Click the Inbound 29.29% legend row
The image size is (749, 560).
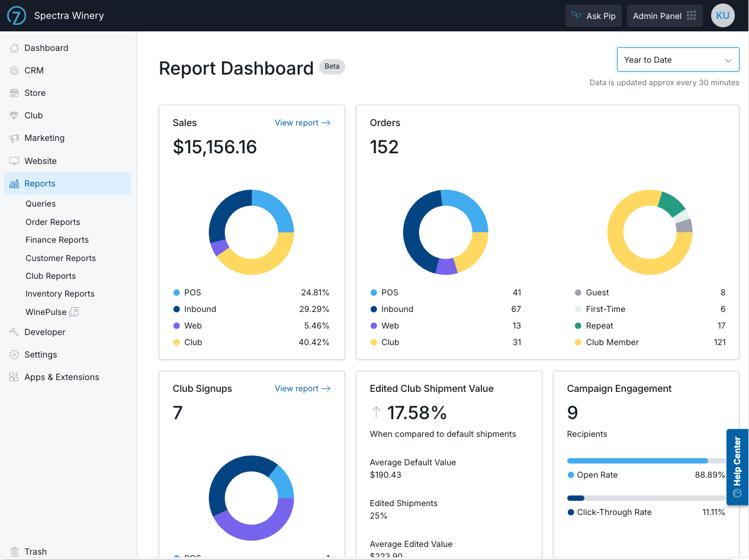click(x=252, y=309)
